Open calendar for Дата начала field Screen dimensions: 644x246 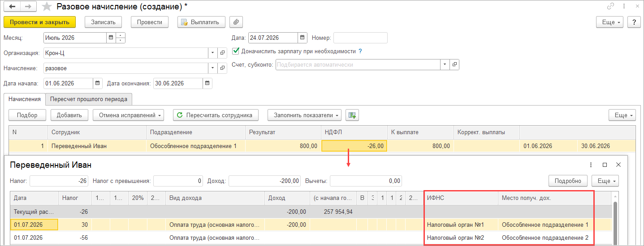coord(97,83)
